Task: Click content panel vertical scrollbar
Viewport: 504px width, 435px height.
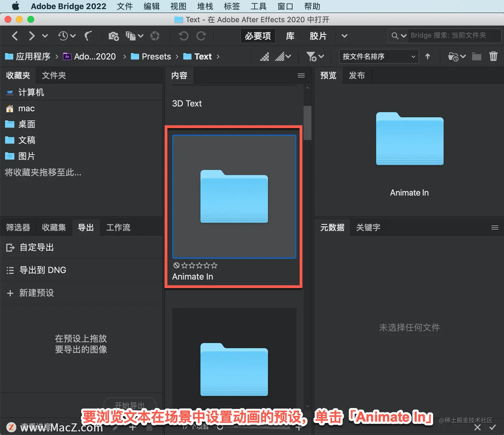Action: pyautogui.click(x=307, y=123)
